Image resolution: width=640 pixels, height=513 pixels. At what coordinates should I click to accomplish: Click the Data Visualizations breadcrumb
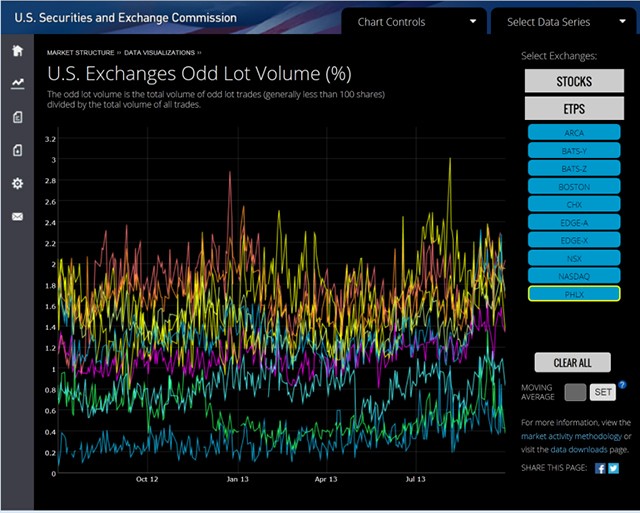pyautogui.click(x=160, y=52)
